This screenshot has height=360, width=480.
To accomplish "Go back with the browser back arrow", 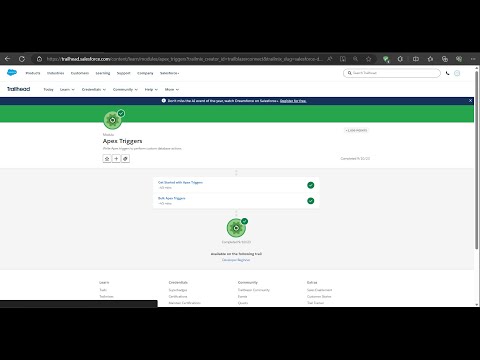I will click(7, 59).
